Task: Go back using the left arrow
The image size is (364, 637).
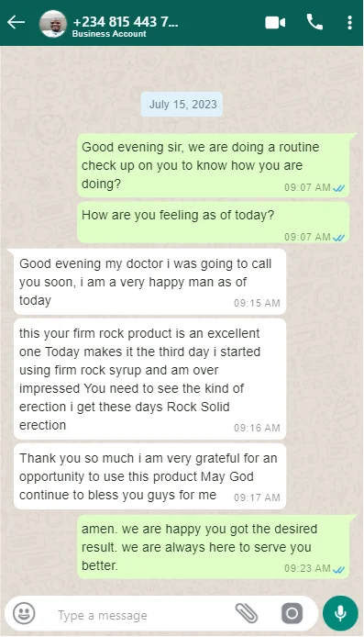Action: (17, 22)
